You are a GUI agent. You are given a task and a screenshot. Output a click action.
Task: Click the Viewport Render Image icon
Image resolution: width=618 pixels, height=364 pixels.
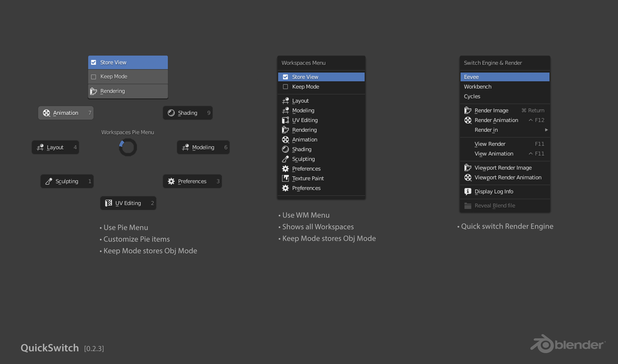[468, 168]
